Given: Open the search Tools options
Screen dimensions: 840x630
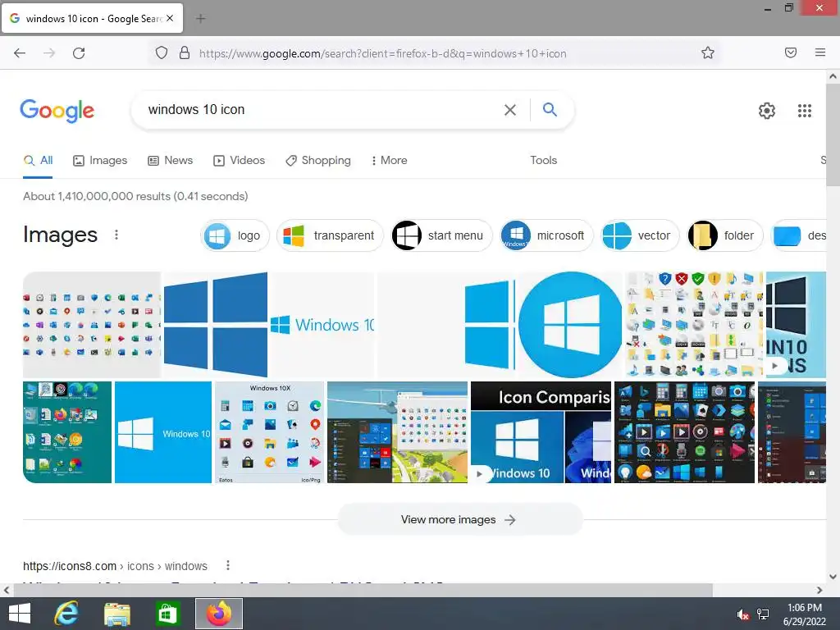Looking at the screenshot, I should pyautogui.click(x=543, y=160).
